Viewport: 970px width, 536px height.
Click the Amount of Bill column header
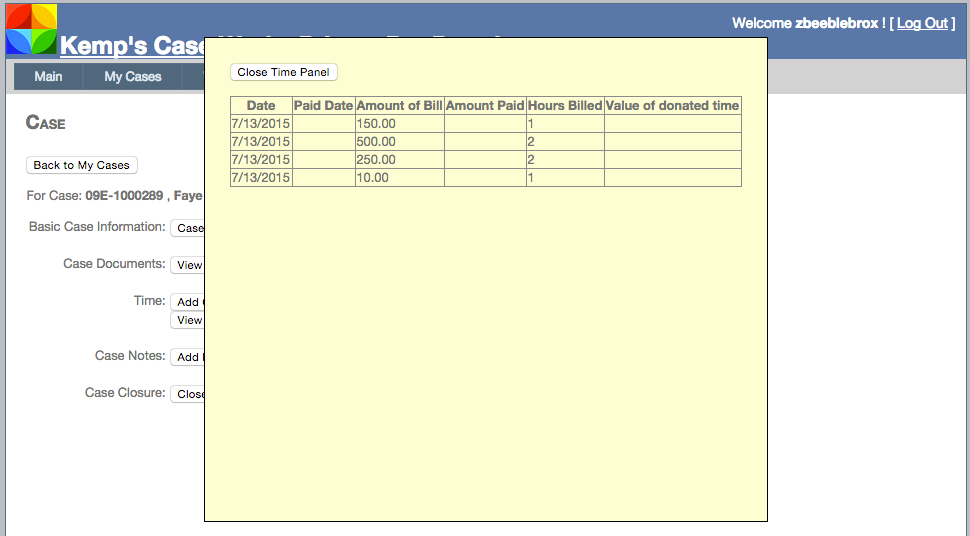pyautogui.click(x=399, y=106)
